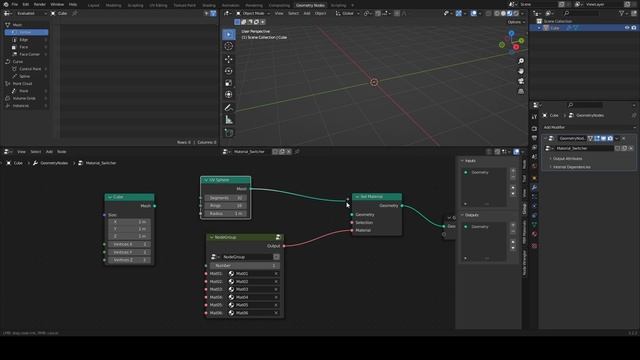
Task: Clear the Mat03 material slot
Action: pos(276,289)
